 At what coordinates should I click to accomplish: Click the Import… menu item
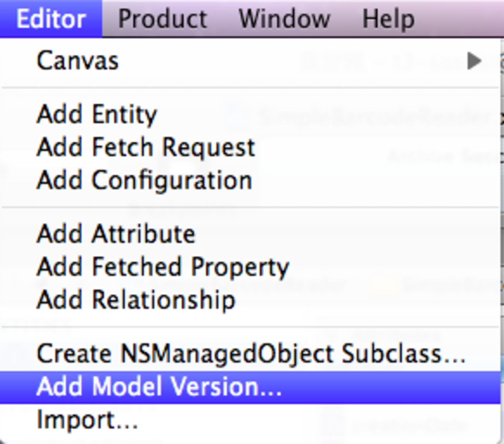point(87,420)
